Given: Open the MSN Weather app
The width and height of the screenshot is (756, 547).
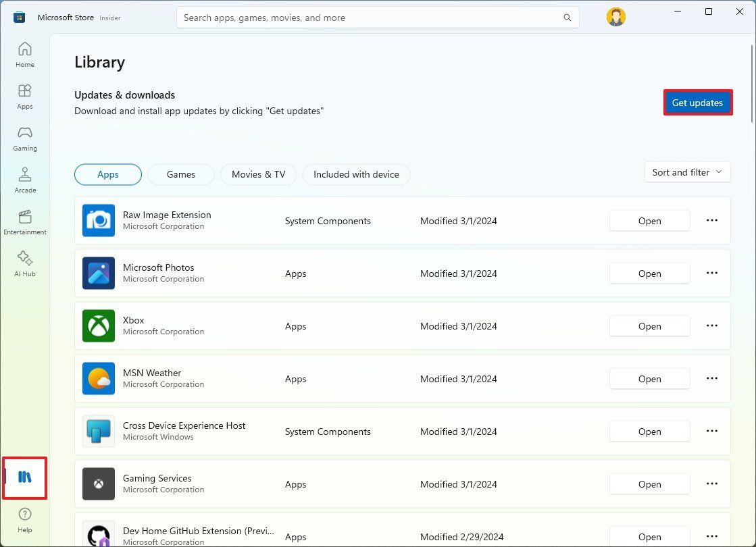Looking at the screenshot, I should (x=649, y=378).
